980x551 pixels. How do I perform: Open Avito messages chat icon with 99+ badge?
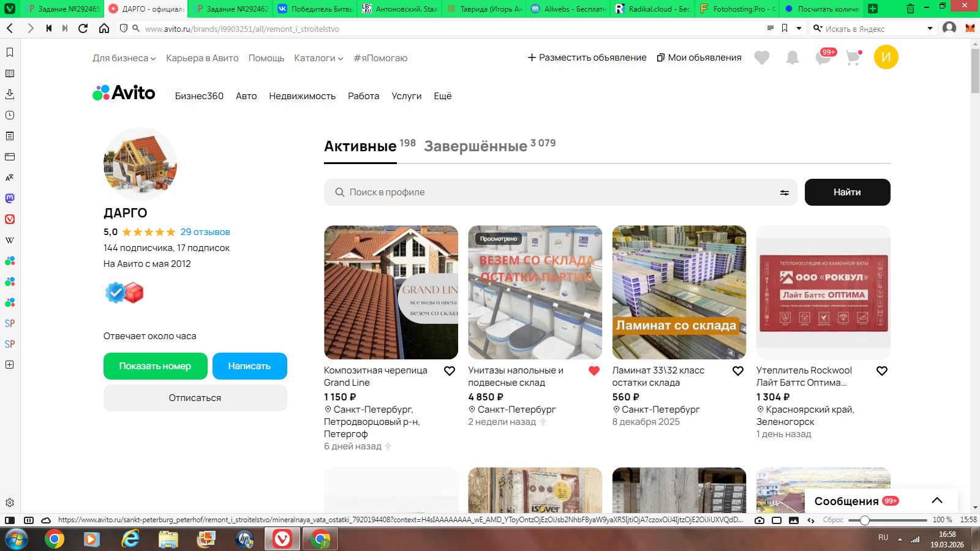click(x=824, y=57)
